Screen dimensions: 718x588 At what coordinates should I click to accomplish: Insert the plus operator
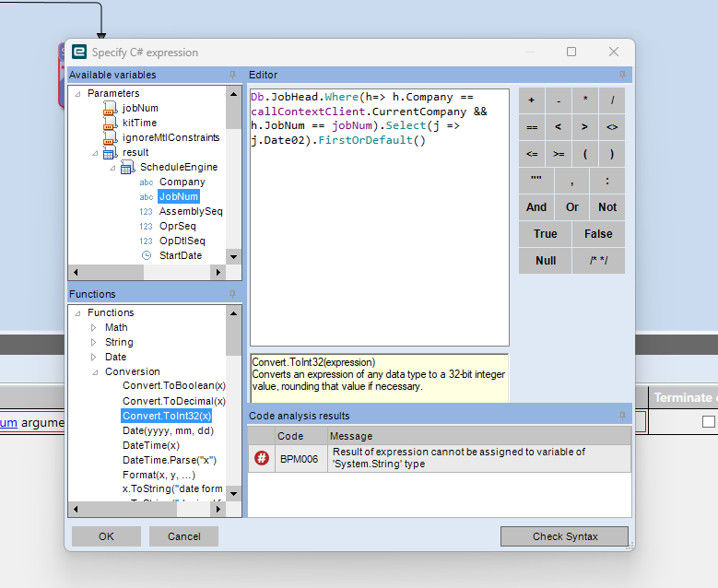pyautogui.click(x=532, y=100)
